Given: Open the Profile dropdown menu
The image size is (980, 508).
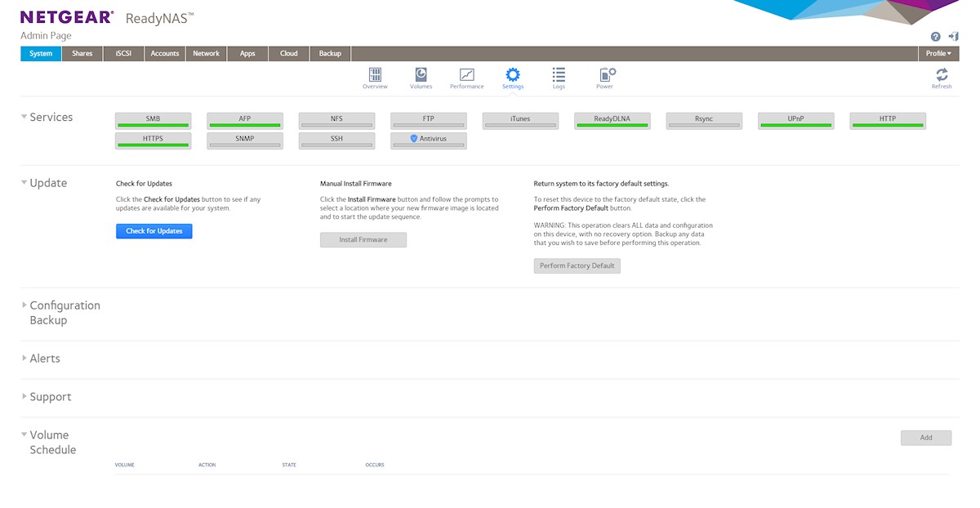Looking at the screenshot, I should tap(938, 54).
